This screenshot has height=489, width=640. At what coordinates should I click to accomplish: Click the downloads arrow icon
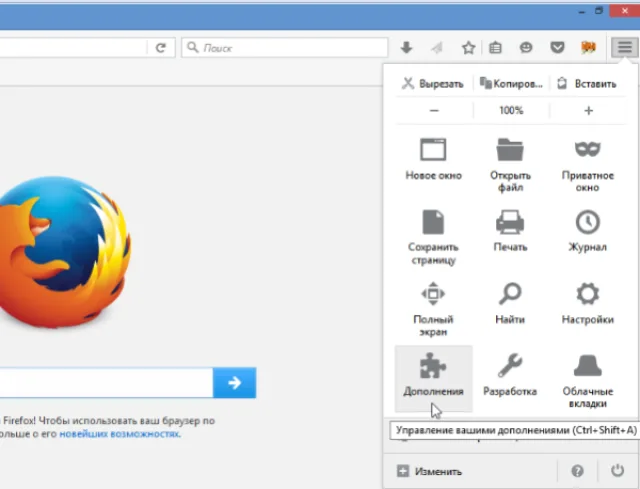406,48
